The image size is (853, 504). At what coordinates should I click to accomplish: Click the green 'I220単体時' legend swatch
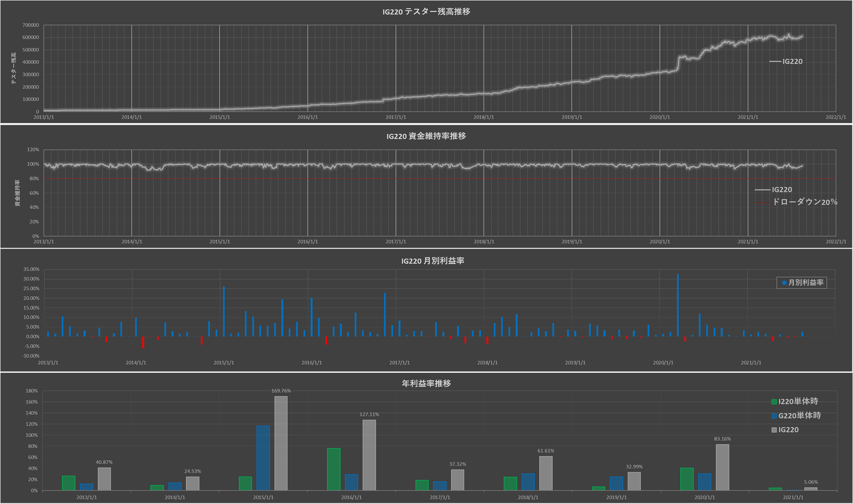[774, 402]
